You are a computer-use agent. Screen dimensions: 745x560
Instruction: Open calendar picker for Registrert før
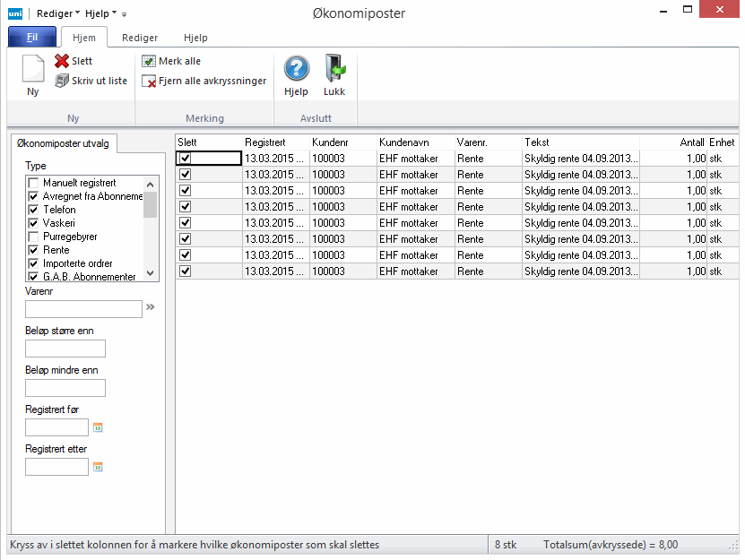[x=99, y=427]
